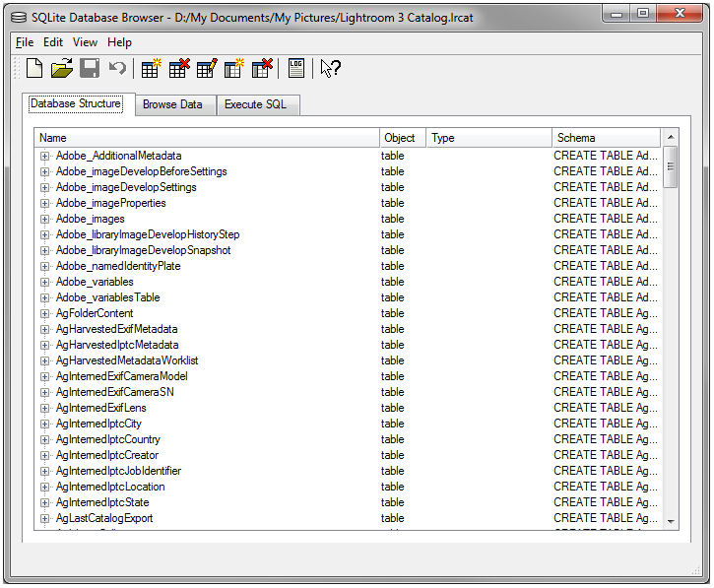Expand the Adobe_AdditionalMetadata table node

(44, 157)
